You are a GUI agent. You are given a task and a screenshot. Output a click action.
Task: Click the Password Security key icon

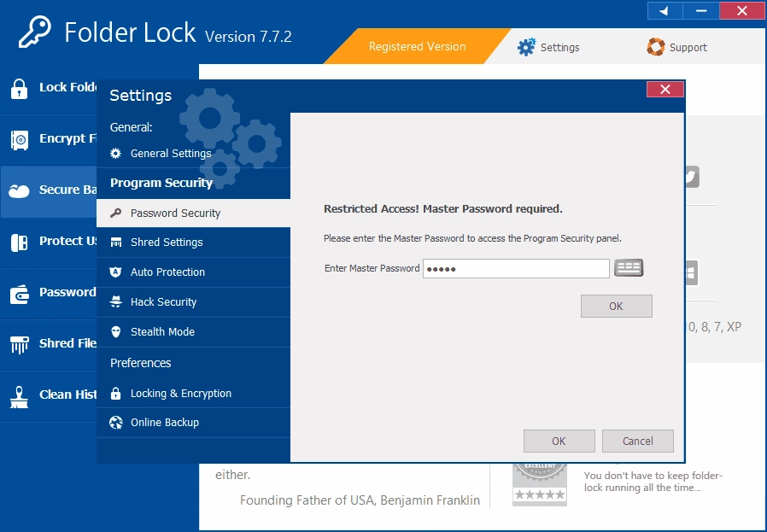116,213
